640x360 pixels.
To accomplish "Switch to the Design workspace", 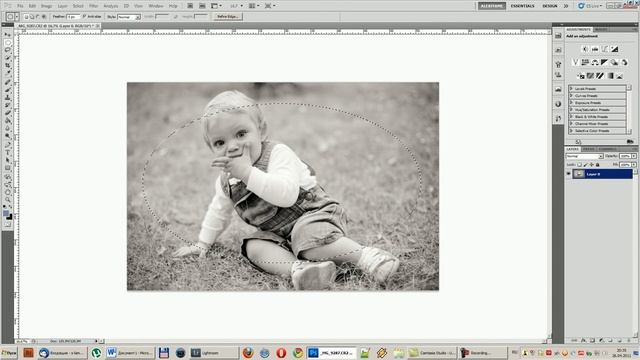I will (x=550, y=6).
